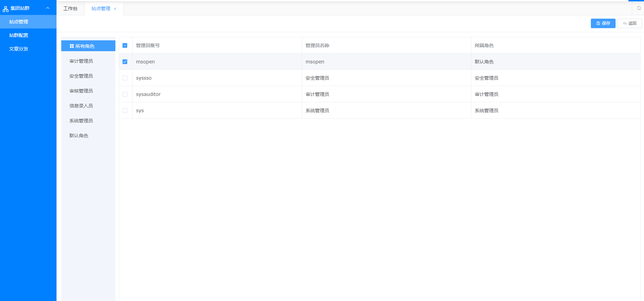Check the syssso row checkbox
This screenshot has width=644, height=301.
click(x=125, y=78)
